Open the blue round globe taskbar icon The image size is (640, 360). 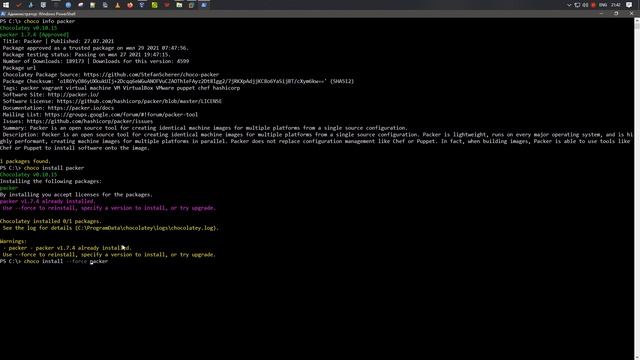68,5
